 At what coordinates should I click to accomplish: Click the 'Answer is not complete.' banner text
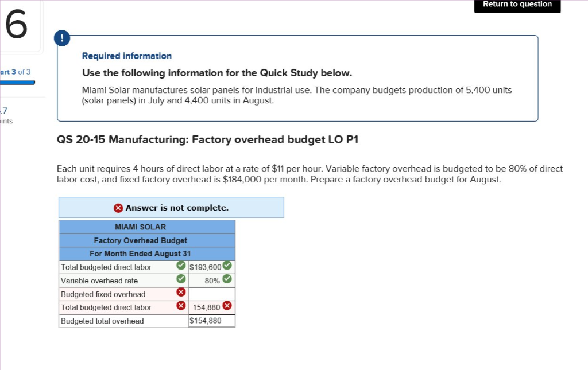pos(177,208)
